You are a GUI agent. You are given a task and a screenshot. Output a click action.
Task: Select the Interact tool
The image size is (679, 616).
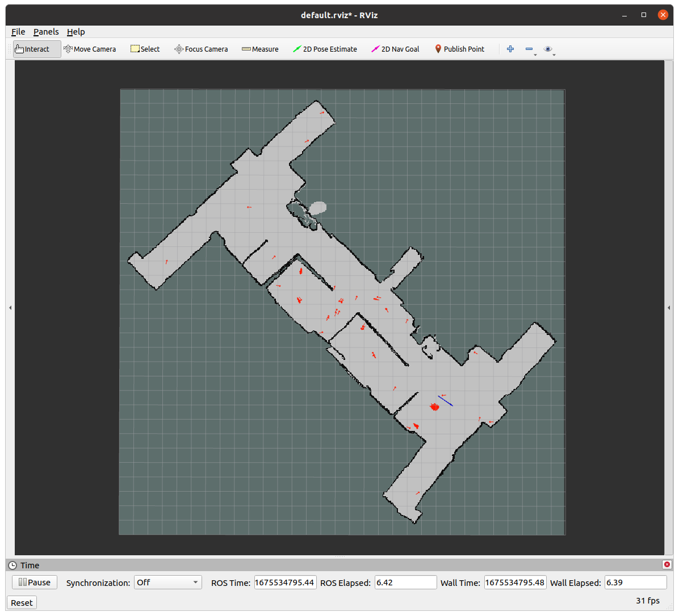pyautogui.click(x=37, y=49)
